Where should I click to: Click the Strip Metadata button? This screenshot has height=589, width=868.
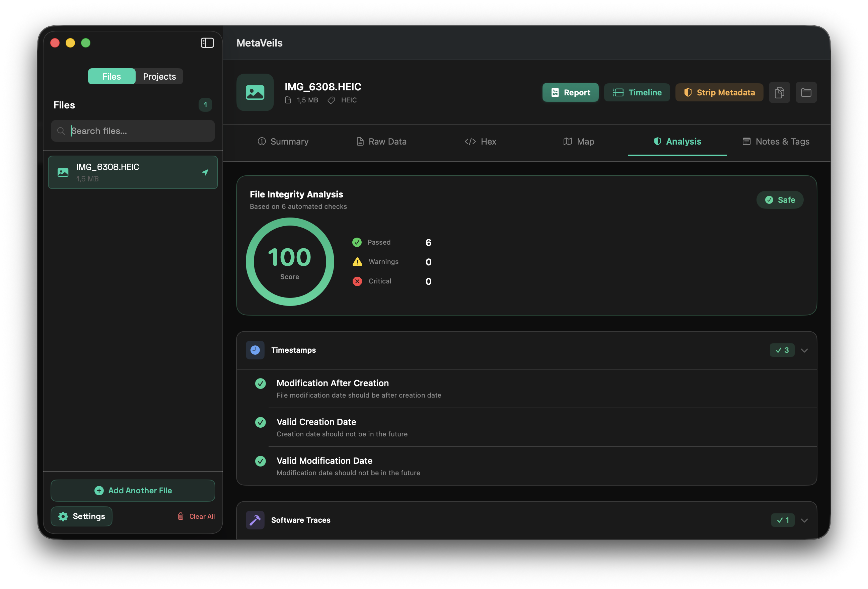[x=719, y=93]
